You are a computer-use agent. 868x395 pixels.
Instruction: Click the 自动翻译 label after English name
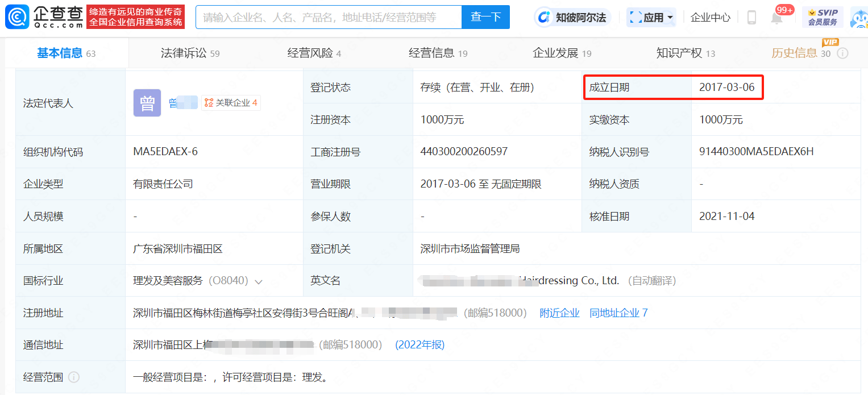pyautogui.click(x=652, y=281)
